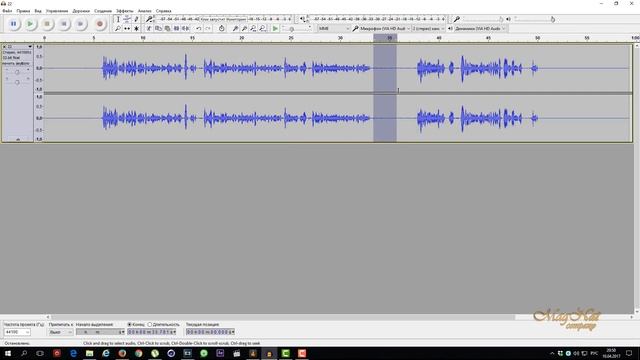640x360 pixels.
Task: Play at speed with small green arrow
Action: tap(275, 29)
